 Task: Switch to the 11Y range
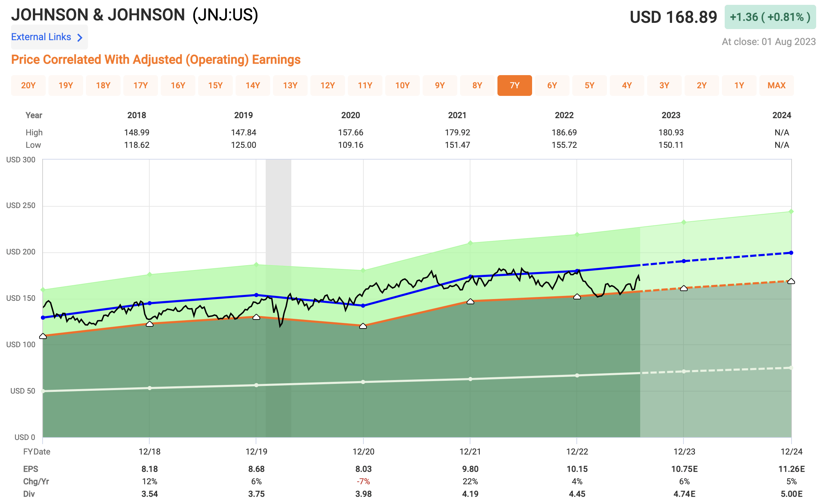(365, 85)
